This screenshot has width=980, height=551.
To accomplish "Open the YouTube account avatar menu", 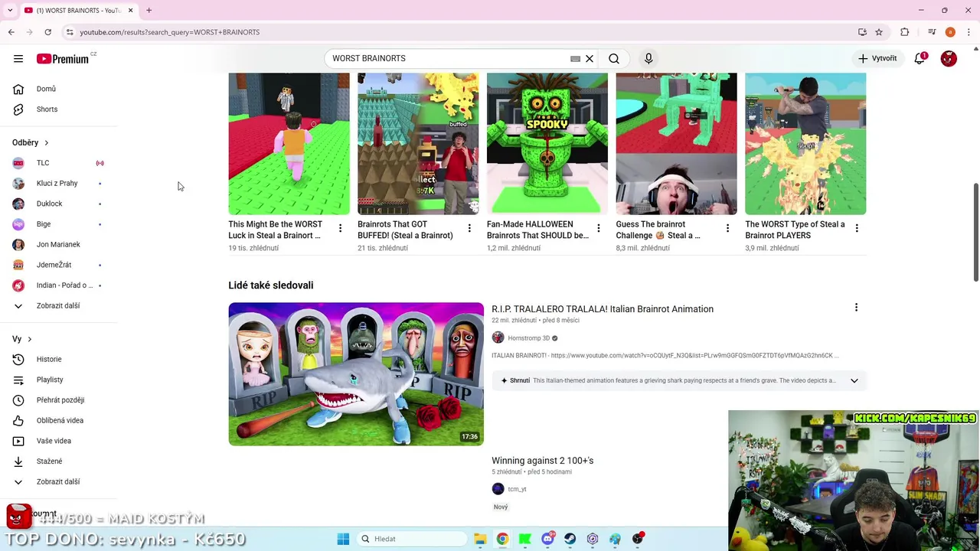I will pos(949,58).
